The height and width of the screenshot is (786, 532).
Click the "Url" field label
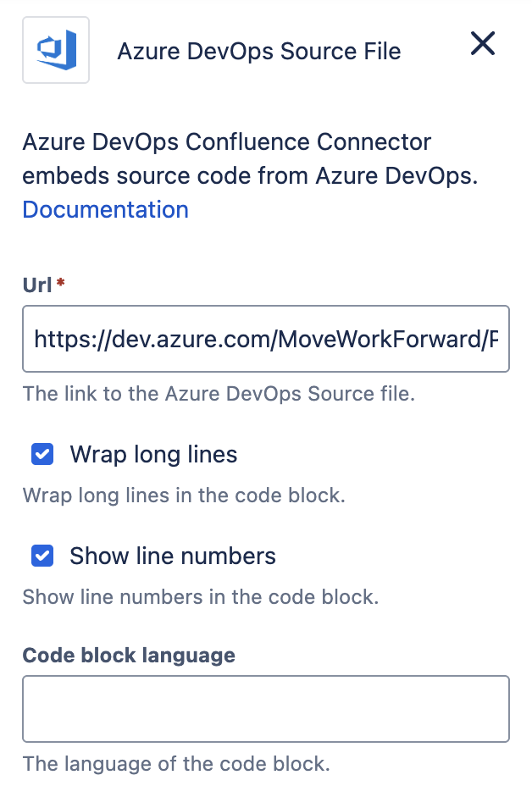point(37,285)
